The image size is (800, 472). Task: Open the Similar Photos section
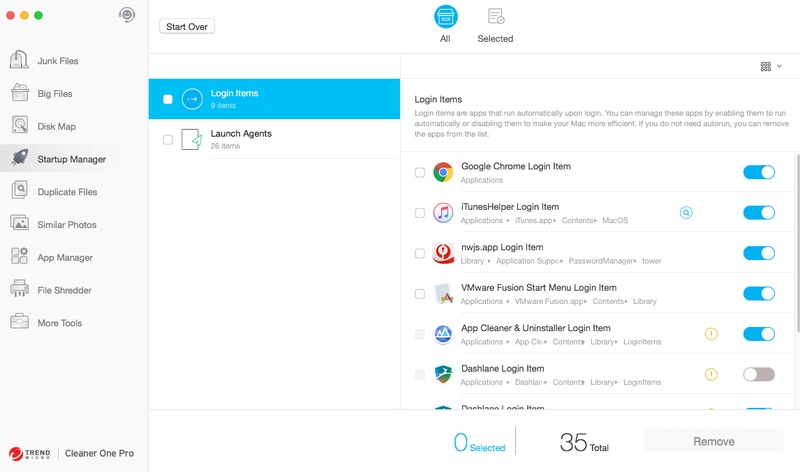coord(66,225)
